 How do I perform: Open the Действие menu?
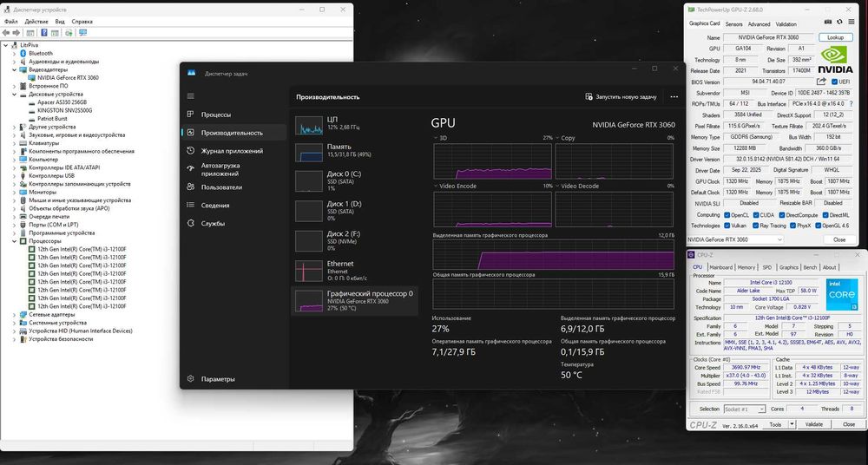(x=36, y=22)
